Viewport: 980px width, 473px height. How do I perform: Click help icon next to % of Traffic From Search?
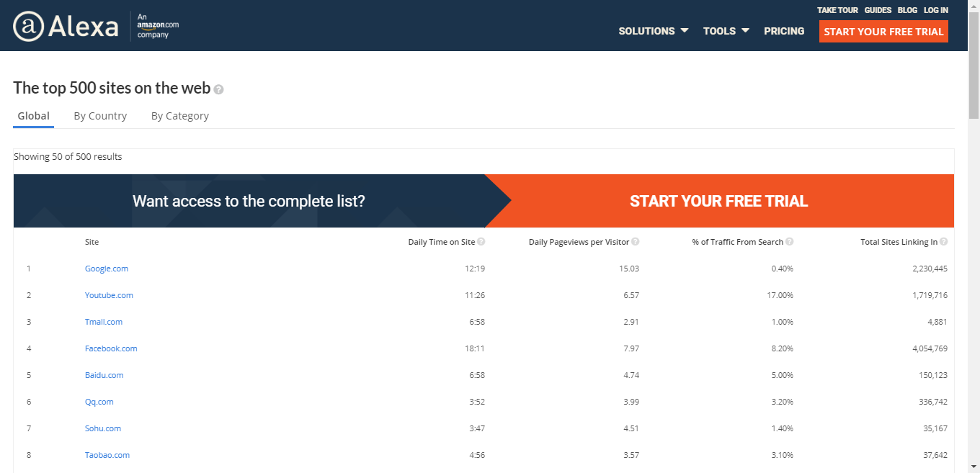pos(789,242)
